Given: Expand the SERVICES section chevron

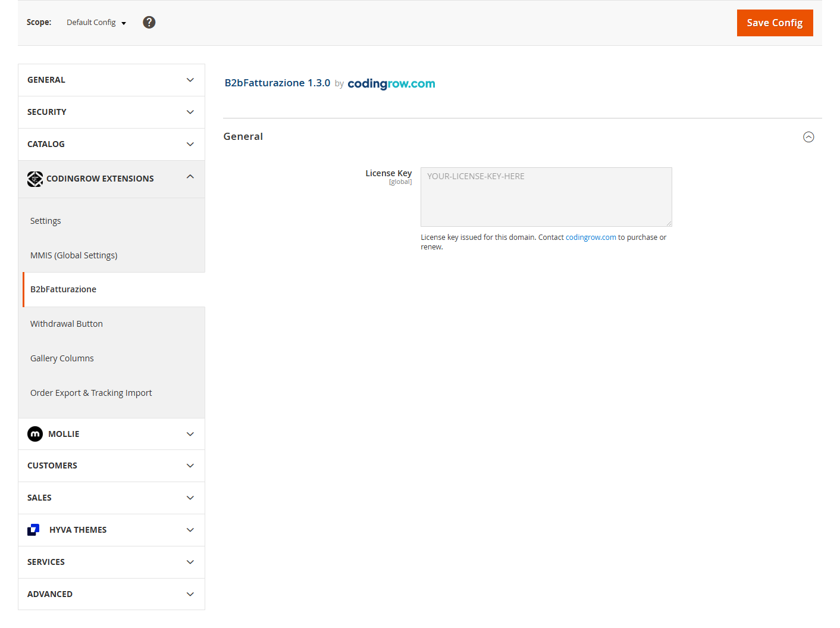Looking at the screenshot, I should (190, 562).
